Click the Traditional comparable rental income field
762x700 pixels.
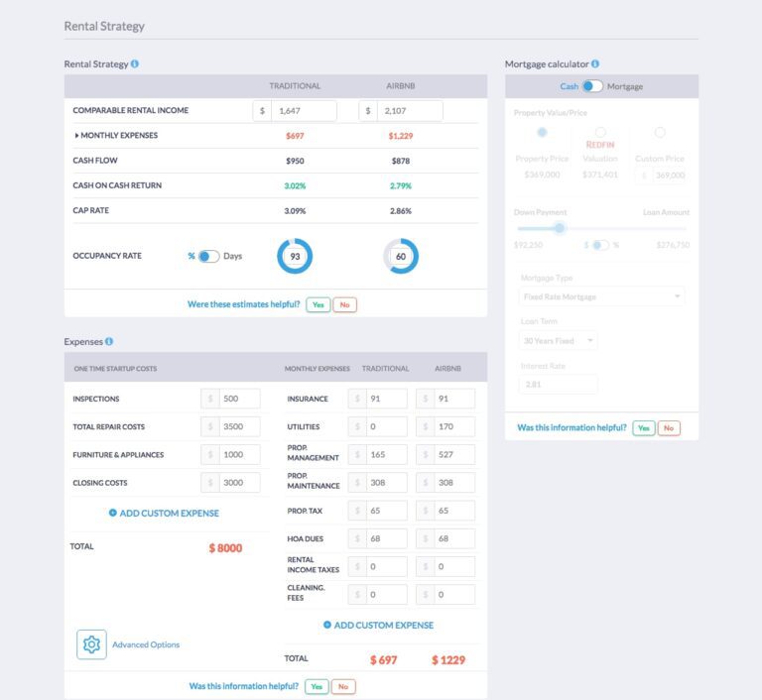pos(303,111)
